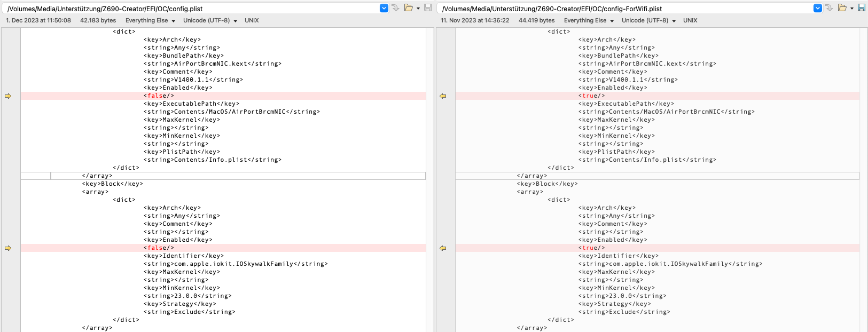Copy IOSkywalkFamily true value to left pane

(x=443, y=248)
